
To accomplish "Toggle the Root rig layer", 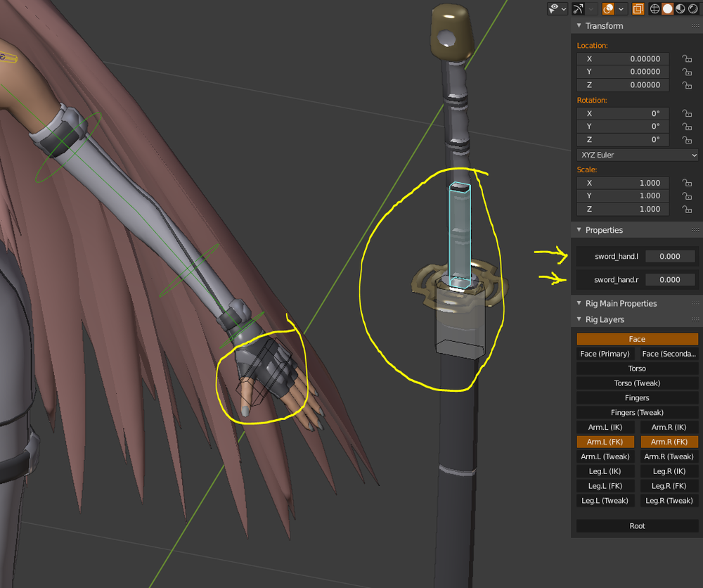I will pyautogui.click(x=637, y=525).
